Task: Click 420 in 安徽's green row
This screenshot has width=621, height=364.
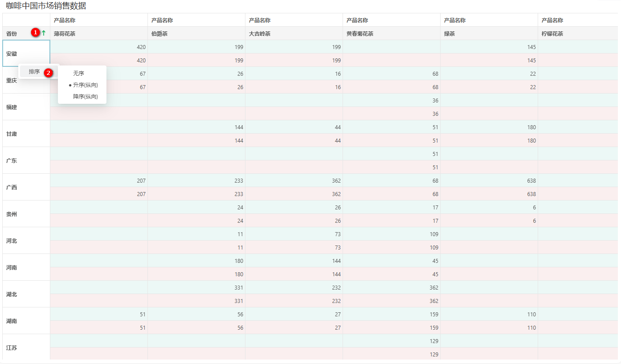Action: pyautogui.click(x=141, y=47)
